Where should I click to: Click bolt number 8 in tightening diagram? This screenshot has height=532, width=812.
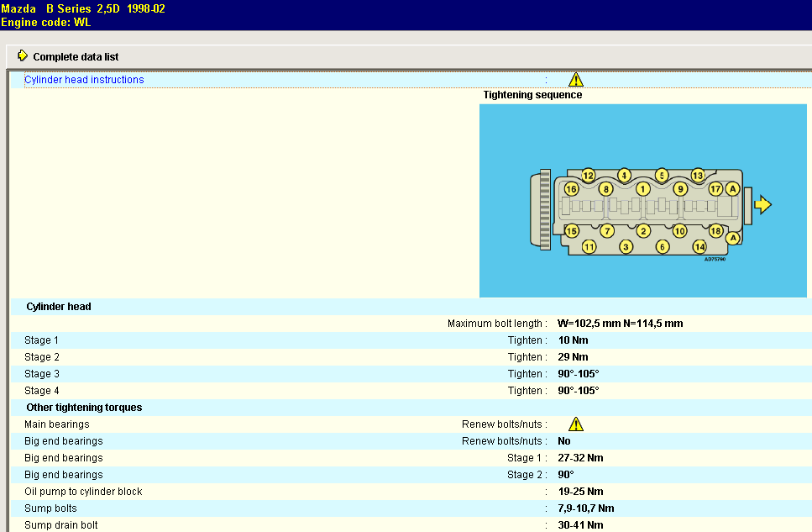[x=606, y=189]
